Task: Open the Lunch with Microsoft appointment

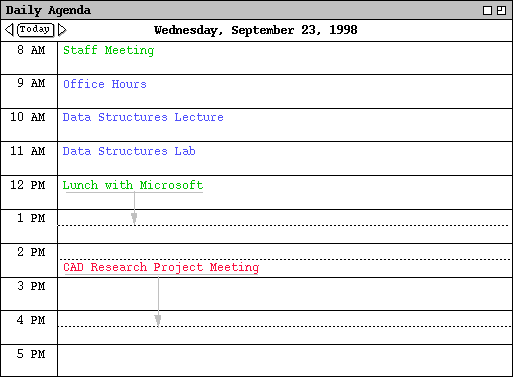Action: 133,185
